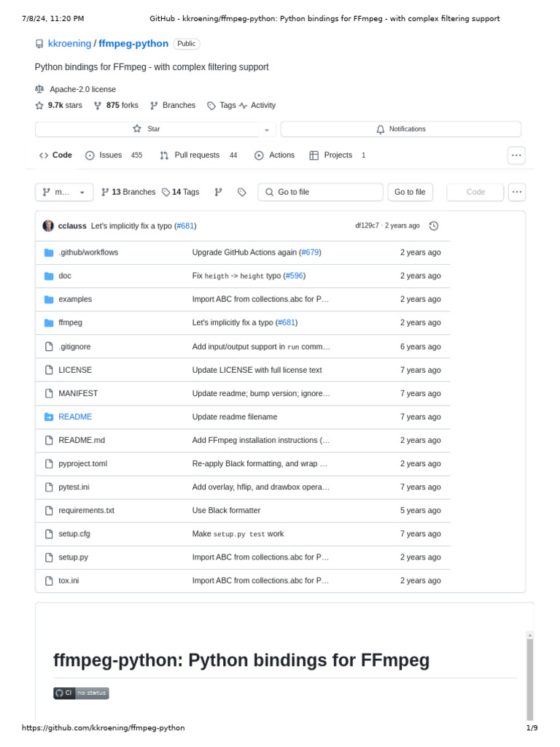Click the Apache-2.0 license scale icon
Image resolution: width=560 pixels, height=747 pixels.
pyautogui.click(x=39, y=89)
